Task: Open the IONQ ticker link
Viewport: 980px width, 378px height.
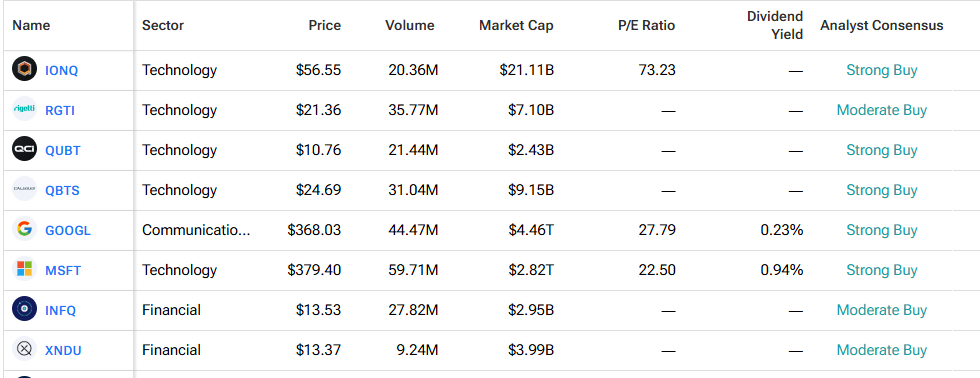Action: click(x=61, y=71)
